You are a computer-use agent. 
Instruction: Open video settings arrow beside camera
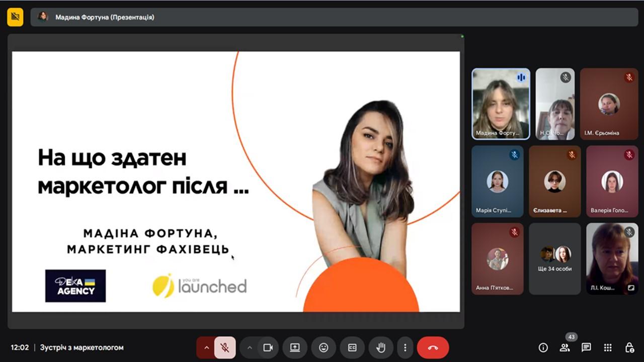point(249,347)
